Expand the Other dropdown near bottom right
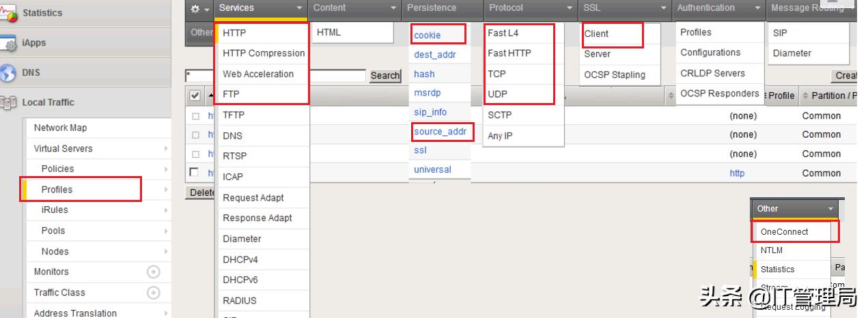The image size is (868, 318). coord(797,209)
